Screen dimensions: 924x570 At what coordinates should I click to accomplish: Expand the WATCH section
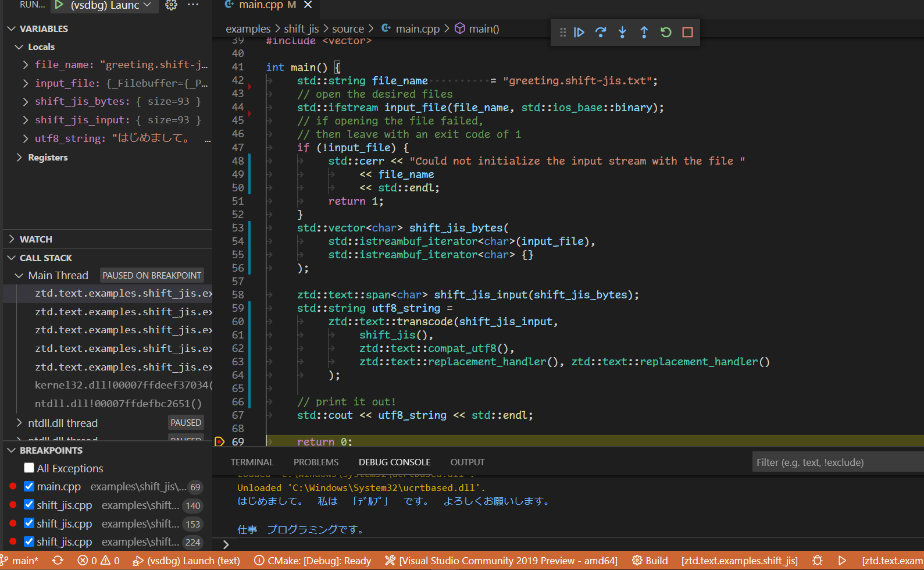point(12,239)
